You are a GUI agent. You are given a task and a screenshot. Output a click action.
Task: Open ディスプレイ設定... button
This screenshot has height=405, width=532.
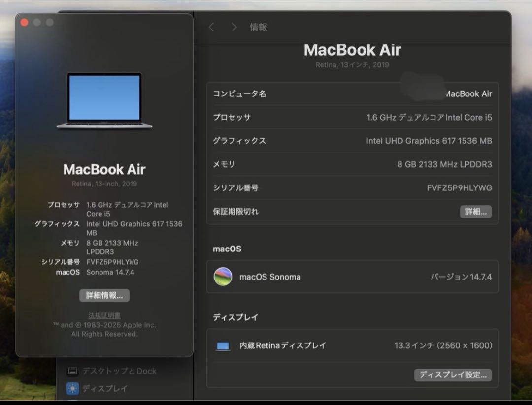[x=453, y=374]
